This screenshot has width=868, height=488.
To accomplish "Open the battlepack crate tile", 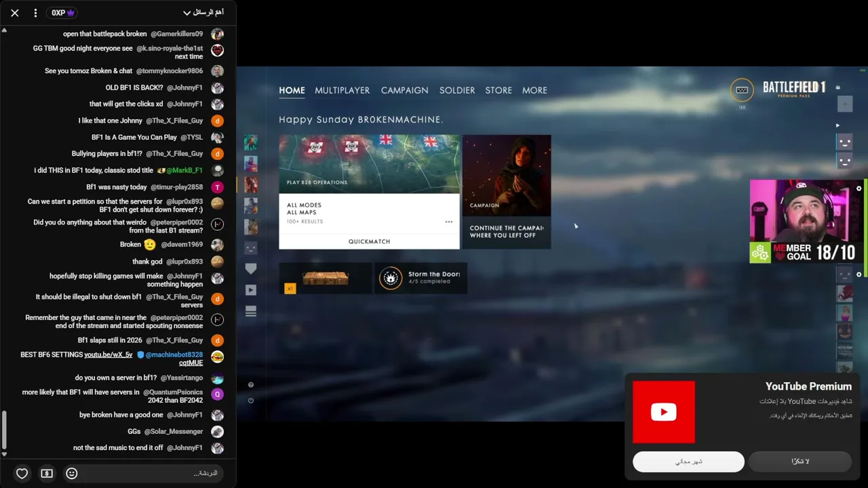I will click(325, 279).
